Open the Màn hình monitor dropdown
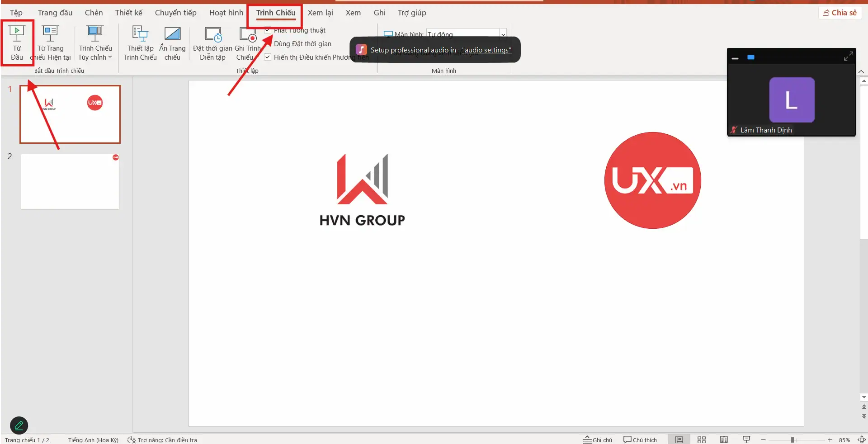 click(x=503, y=34)
